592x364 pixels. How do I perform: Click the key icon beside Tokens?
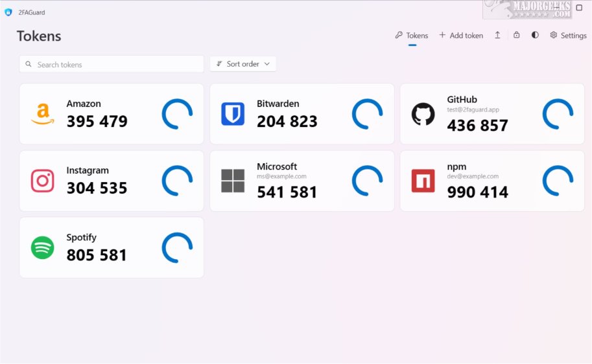399,35
